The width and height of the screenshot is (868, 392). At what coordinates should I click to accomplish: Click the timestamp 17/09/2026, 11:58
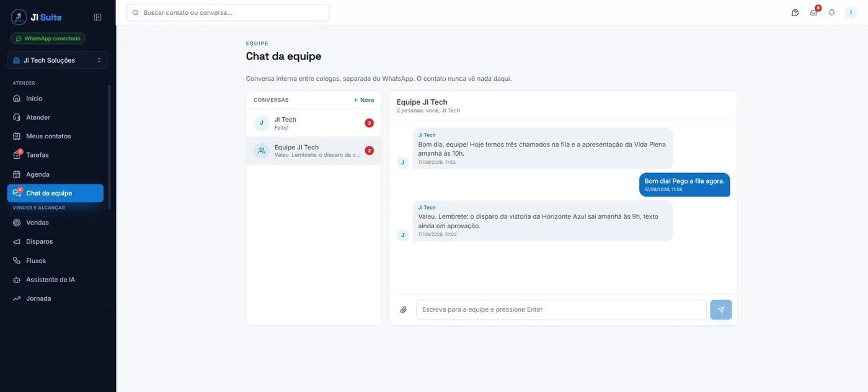(663, 190)
